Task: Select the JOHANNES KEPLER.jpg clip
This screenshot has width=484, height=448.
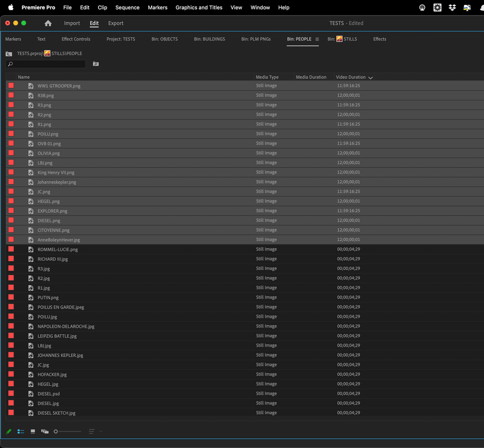Action: pos(60,355)
